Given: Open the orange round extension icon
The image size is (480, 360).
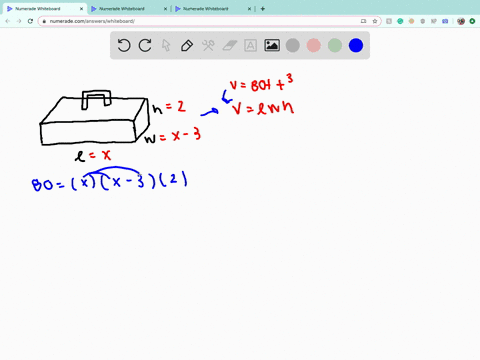Looking at the screenshot, I should tap(411, 21).
